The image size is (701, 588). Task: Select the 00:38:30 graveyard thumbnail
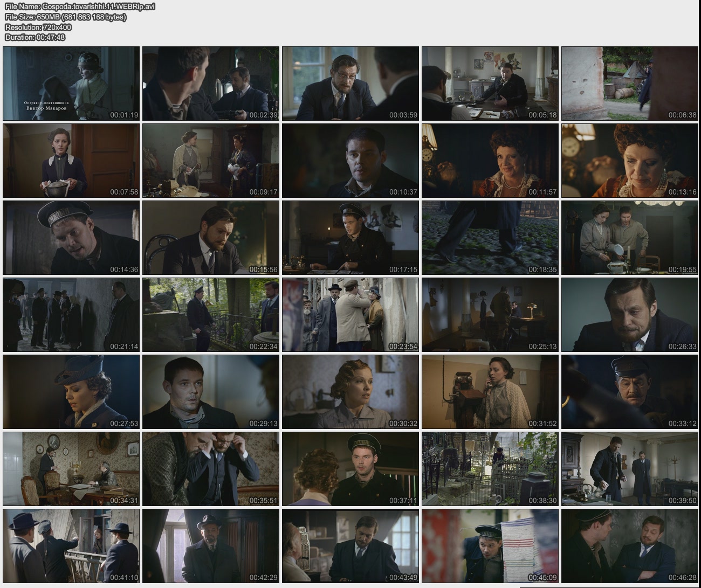(490, 469)
